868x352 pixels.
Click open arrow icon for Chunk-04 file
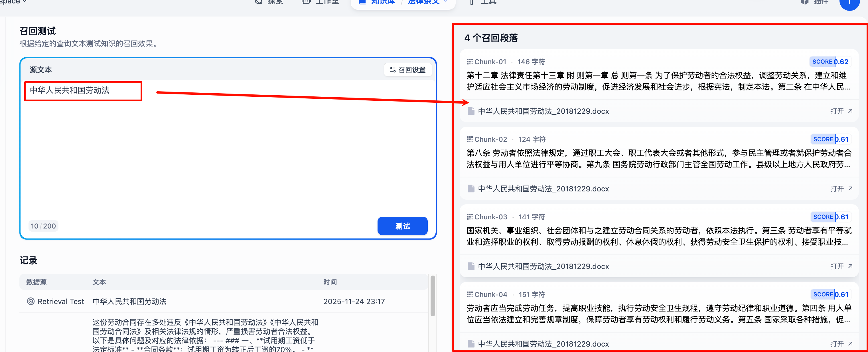(850, 343)
